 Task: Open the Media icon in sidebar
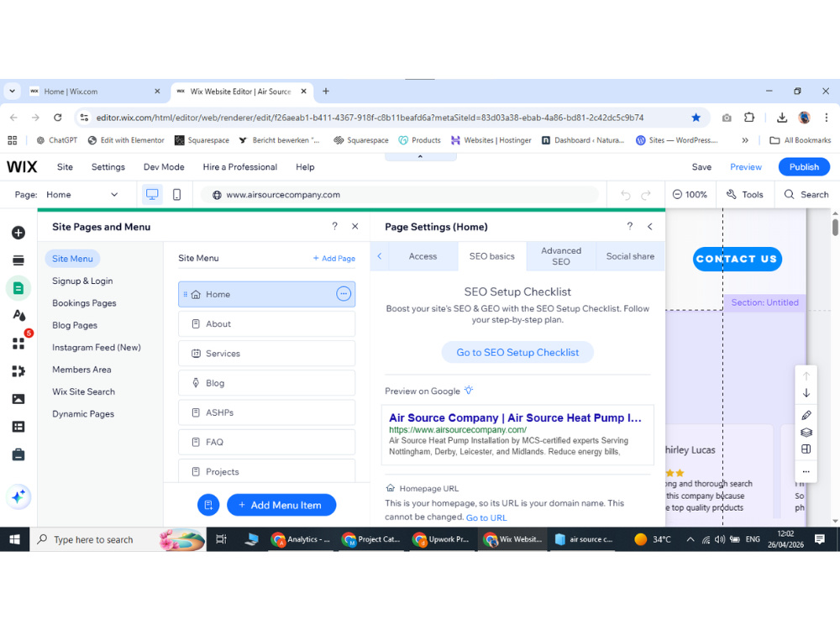pyautogui.click(x=18, y=399)
